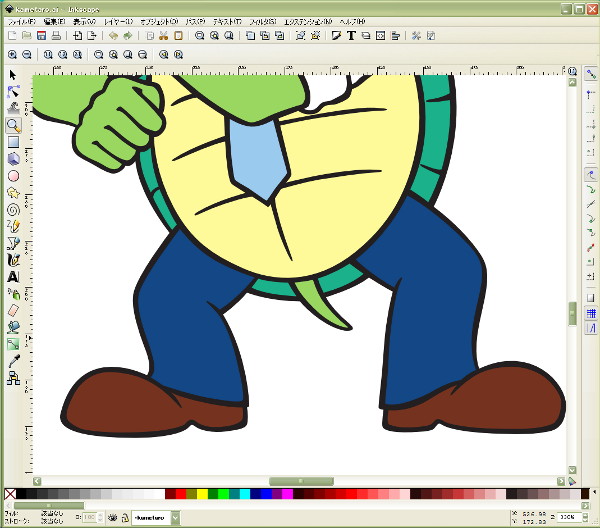Select the Paint Bucket tool

[x=13, y=327]
